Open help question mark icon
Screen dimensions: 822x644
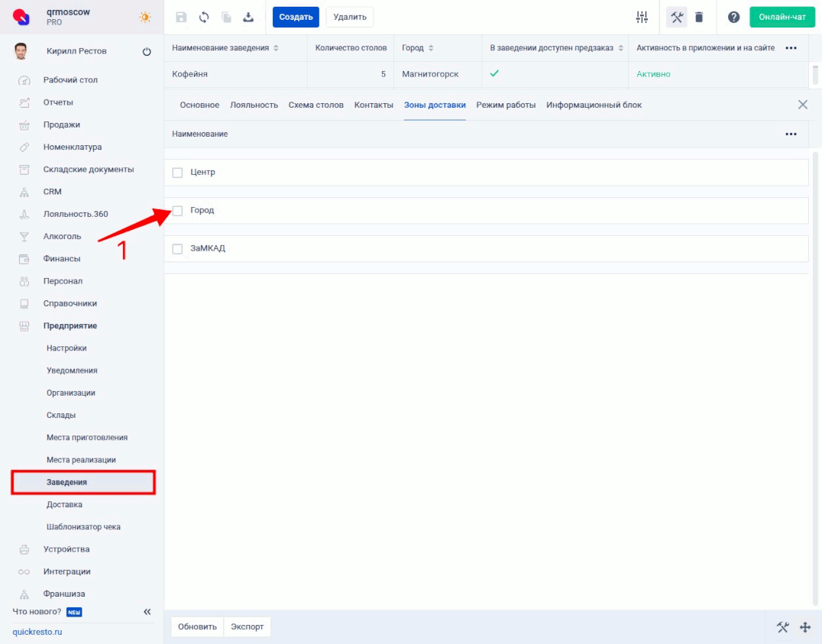tap(733, 17)
